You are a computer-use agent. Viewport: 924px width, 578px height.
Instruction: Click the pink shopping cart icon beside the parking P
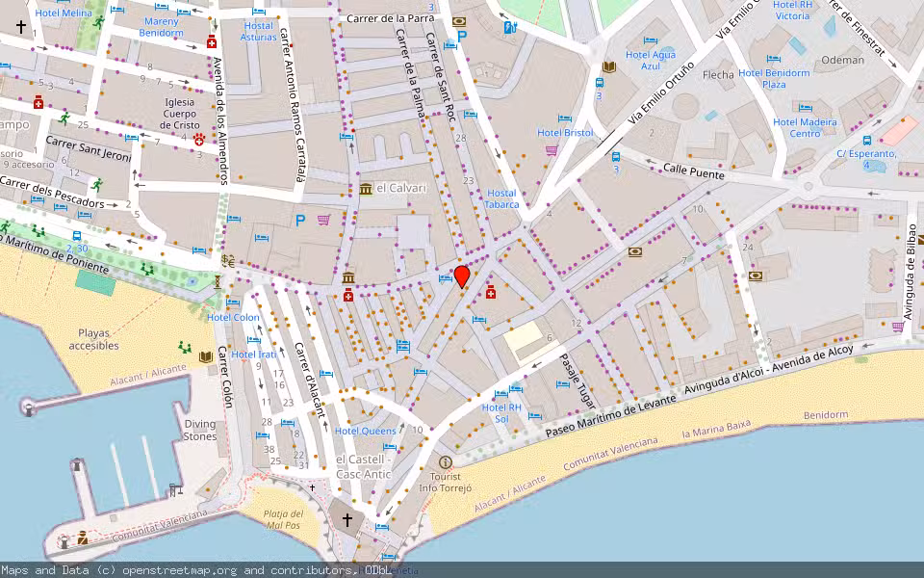click(x=323, y=220)
